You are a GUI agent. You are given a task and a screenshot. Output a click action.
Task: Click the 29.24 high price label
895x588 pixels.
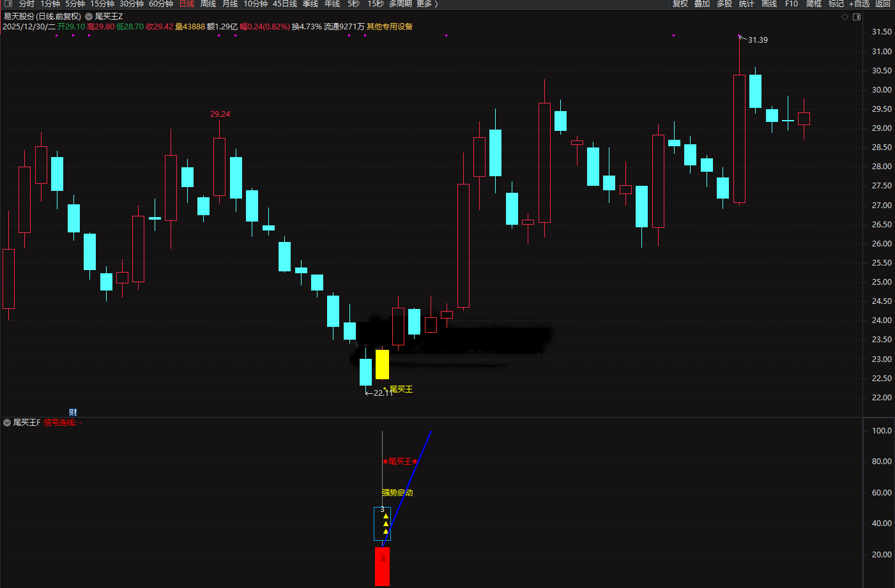tap(220, 114)
